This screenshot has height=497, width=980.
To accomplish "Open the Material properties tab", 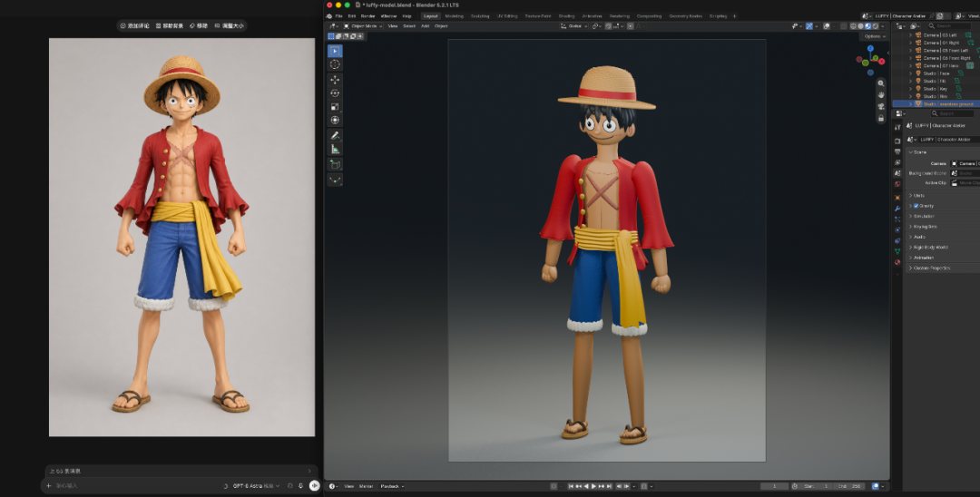I will (897, 262).
